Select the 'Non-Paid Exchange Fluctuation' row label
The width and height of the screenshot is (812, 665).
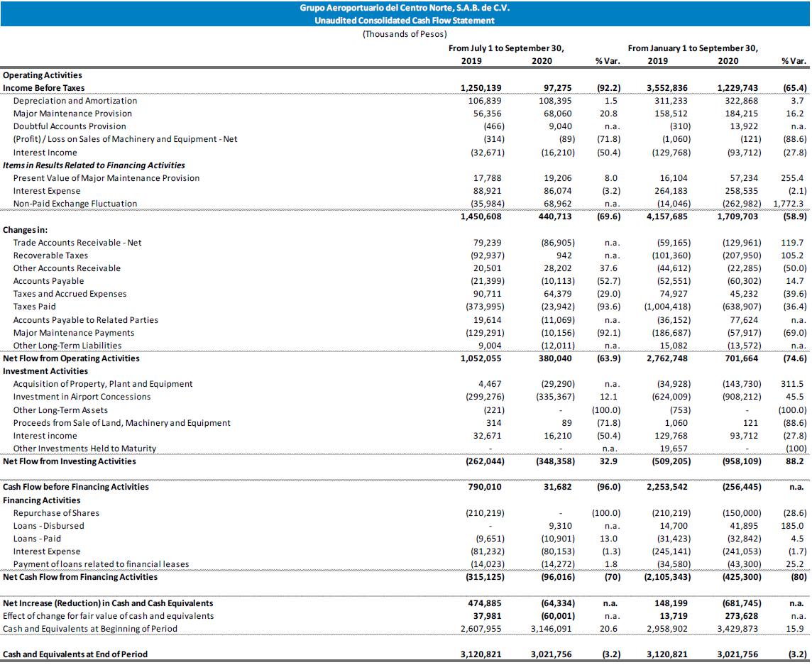pos(75,204)
